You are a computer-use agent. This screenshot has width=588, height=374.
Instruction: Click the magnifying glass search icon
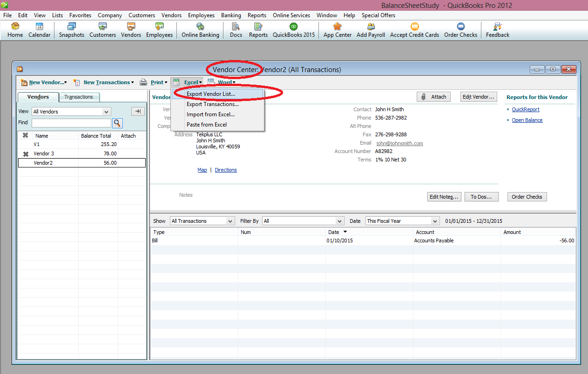click(x=117, y=123)
